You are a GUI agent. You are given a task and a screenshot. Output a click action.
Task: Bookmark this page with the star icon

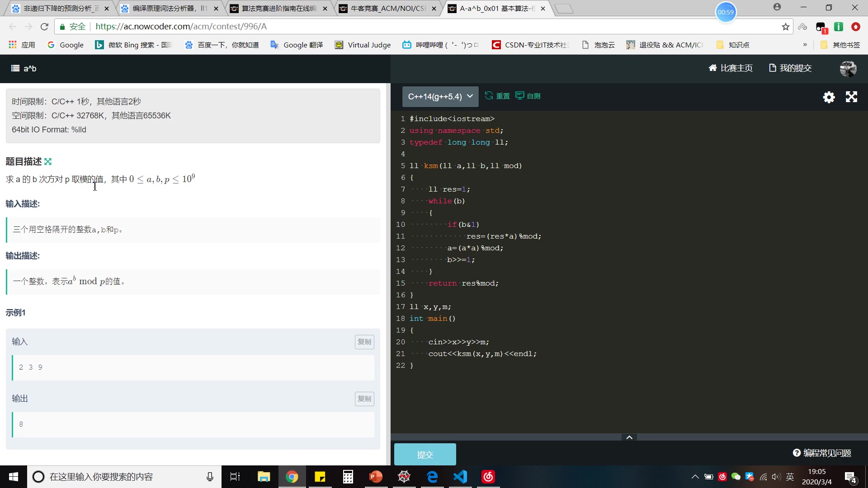click(x=786, y=27)
